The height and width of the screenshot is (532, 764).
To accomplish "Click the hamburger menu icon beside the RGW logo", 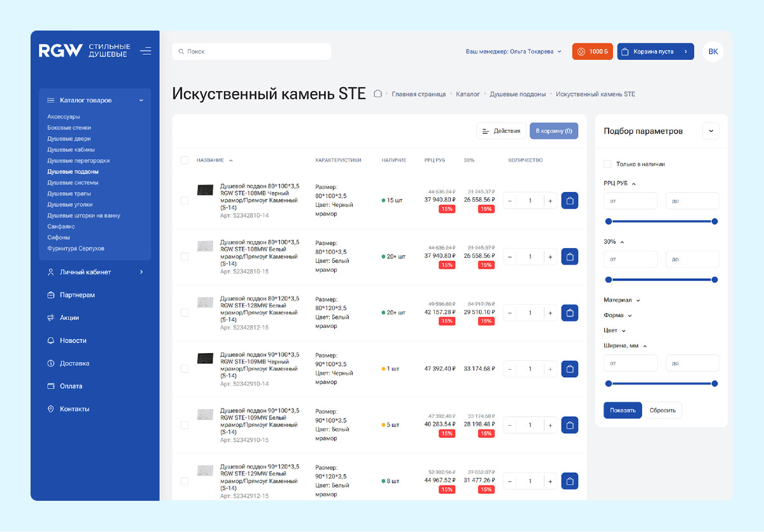I will click(x=146, y=51).
